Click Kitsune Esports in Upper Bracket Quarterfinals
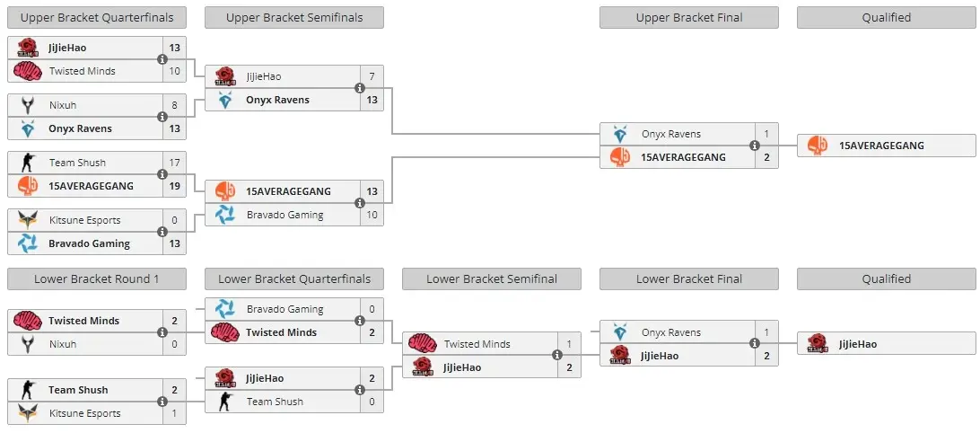This screenshot has height=433, width=980. click(x=84, y=220)
